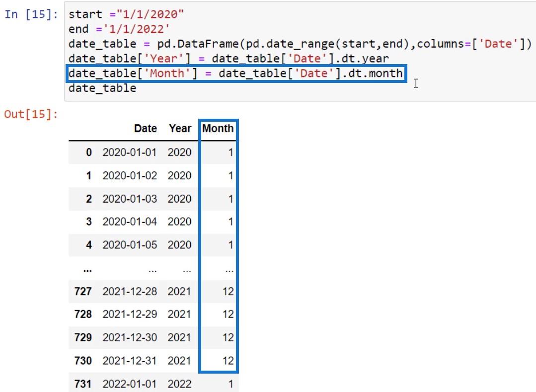Click the Month value 1 in row 0
536x392 pixels.
[x=230, y=152]
